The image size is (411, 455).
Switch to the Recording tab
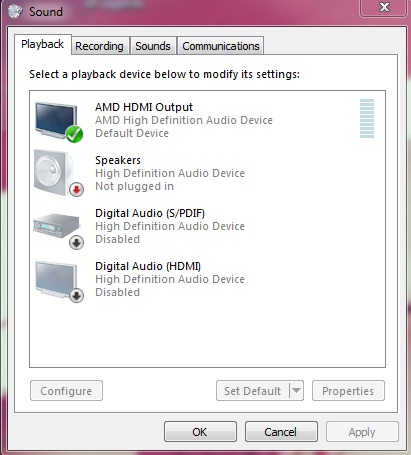pyautogui.click(x=99, y=46)
